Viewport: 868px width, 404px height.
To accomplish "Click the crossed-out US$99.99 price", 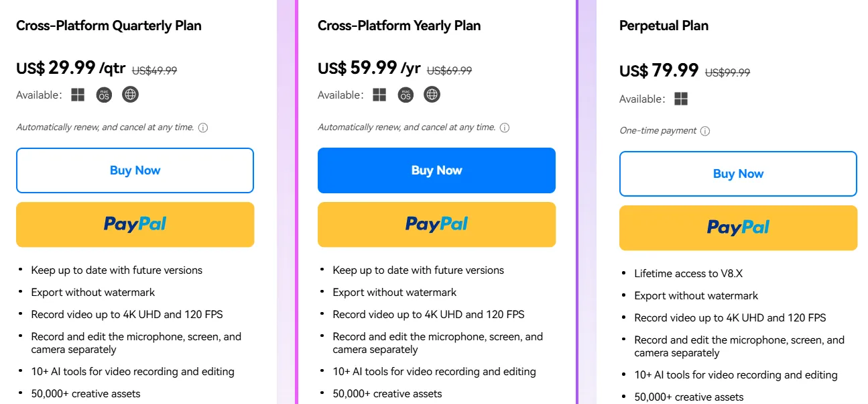I will [727, 72].
